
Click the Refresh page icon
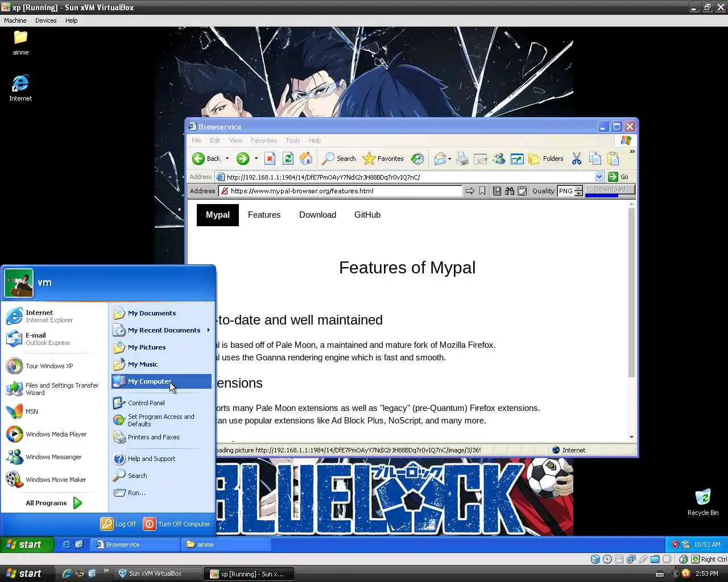click(x=288, y=159)
